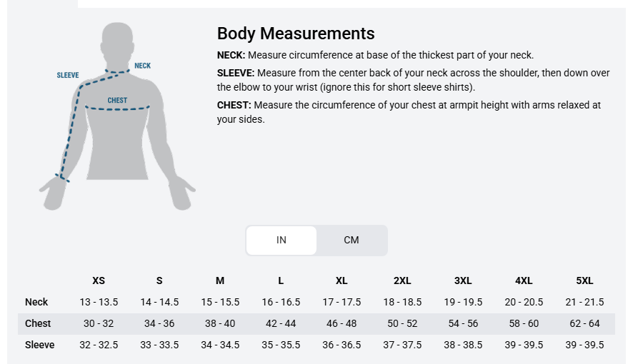Click the Chest row label
The height and width of the screenshot is (364, 628).
tap(38, 323)
